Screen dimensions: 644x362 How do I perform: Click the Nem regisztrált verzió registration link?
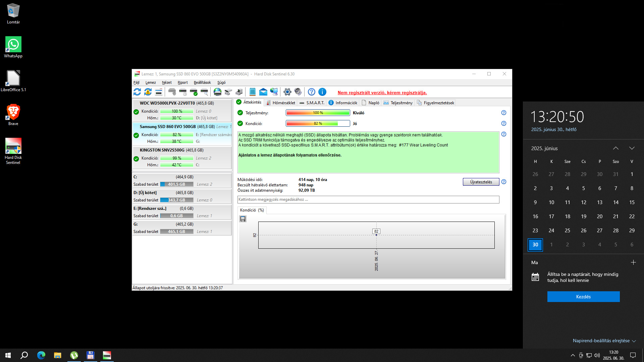coord(382,93)
